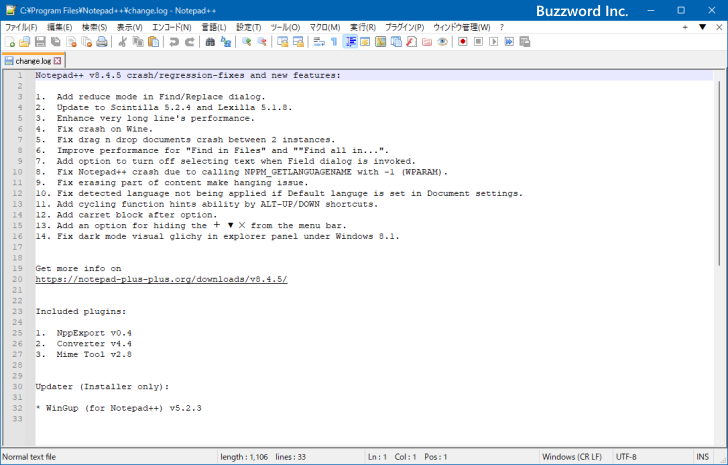Open the 表示(V) menu
Viewport: 728px width, 465px height.
(129, 27)
